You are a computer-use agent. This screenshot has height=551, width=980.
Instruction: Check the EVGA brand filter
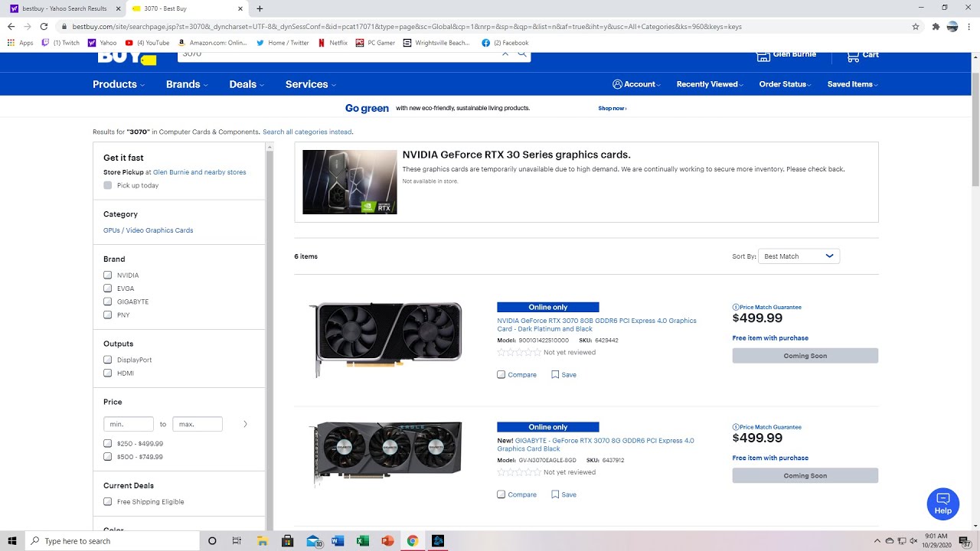(107, 289)
